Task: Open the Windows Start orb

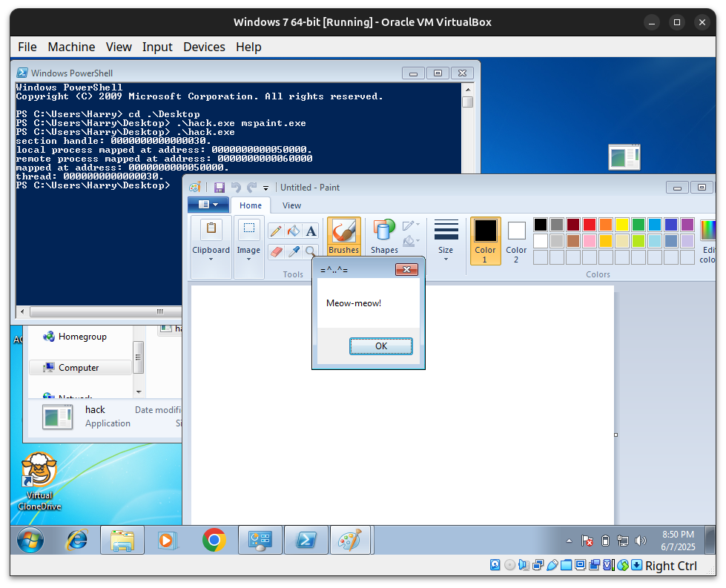Action: coord(30,540)
